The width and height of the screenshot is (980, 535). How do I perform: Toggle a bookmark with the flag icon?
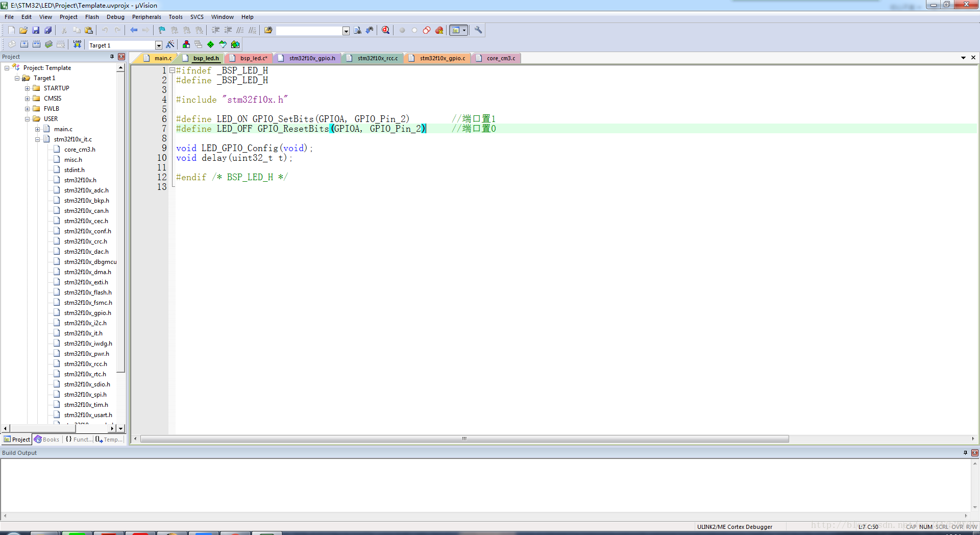tap(162, 30)
